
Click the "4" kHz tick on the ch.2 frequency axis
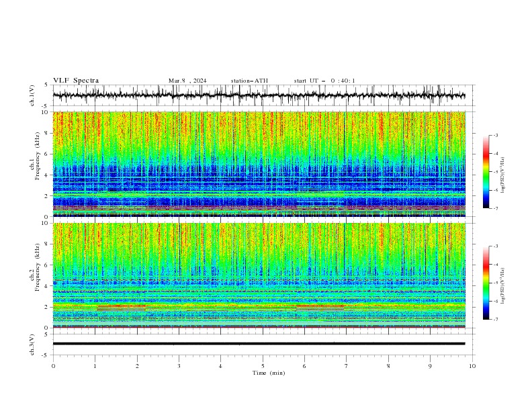[x=47, y=286]
